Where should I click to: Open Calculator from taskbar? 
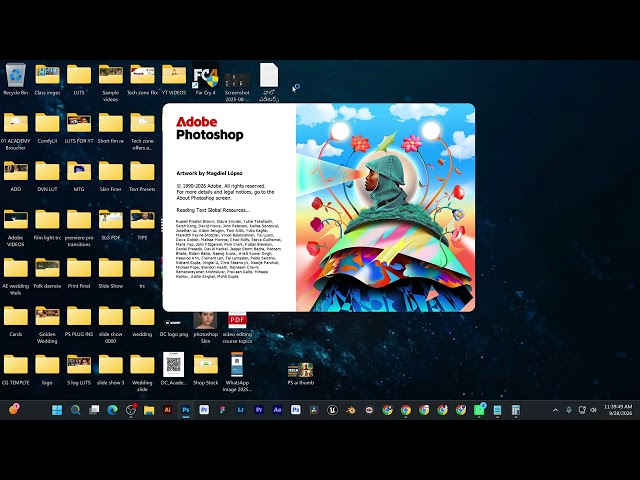click(516, 410)
